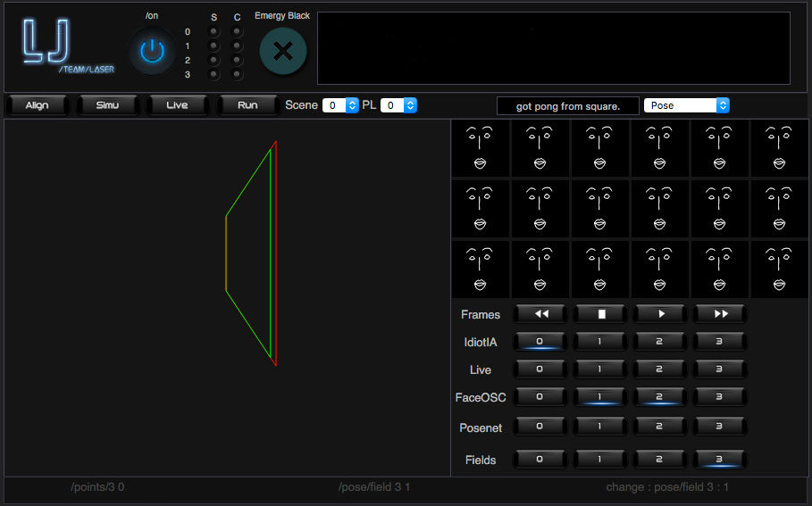812x506 pixels.
Task: Click third face thumbnail in top row
Action: pyautogui.click(x=599, y=148)
